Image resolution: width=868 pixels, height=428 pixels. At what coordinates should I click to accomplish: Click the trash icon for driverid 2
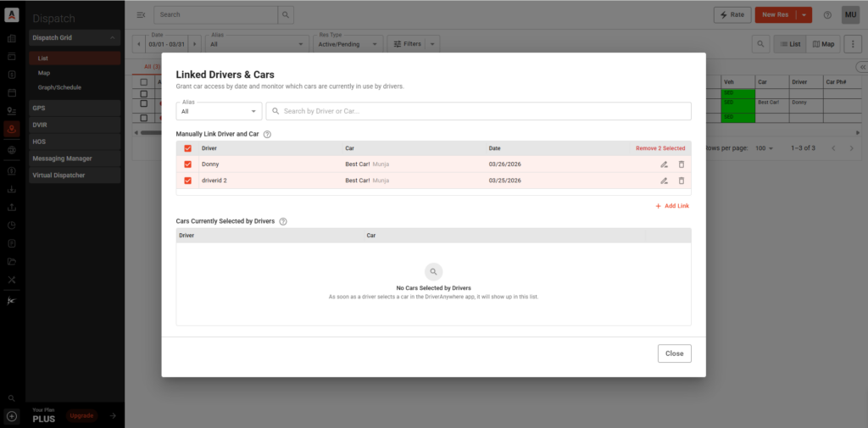click(x=681, y=181)
